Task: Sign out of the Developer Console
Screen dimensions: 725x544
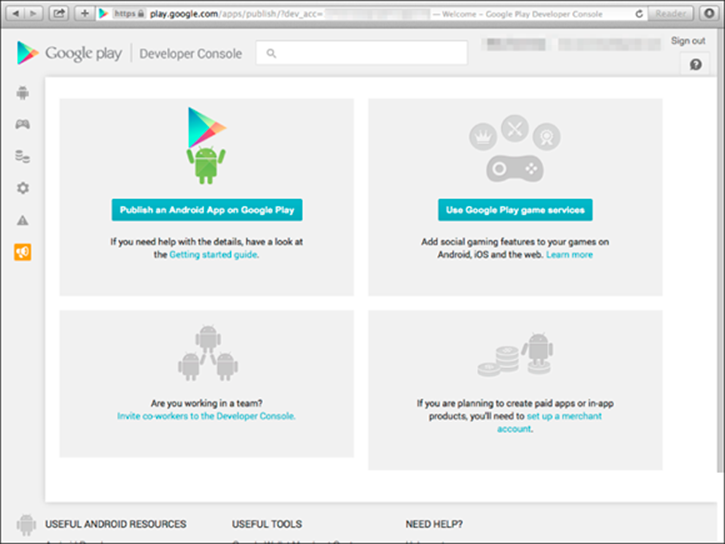Action: 688,41
